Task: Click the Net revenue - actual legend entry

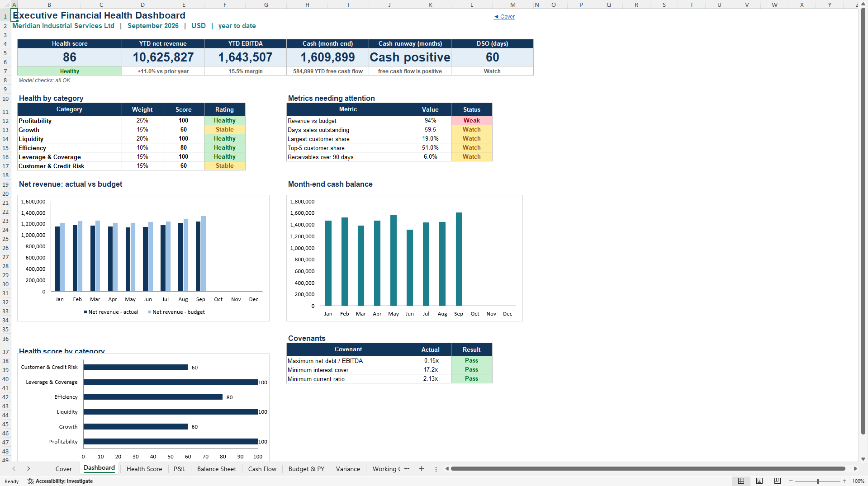Action: coord(111,312)
